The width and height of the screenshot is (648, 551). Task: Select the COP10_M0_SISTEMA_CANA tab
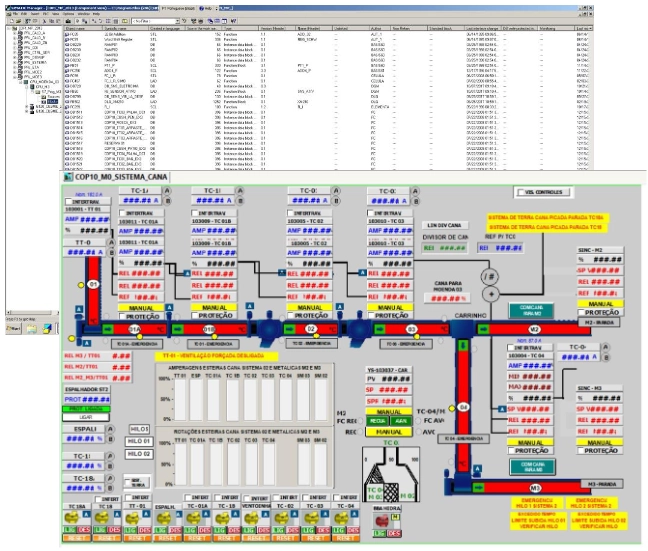click(x=116, y=177)
